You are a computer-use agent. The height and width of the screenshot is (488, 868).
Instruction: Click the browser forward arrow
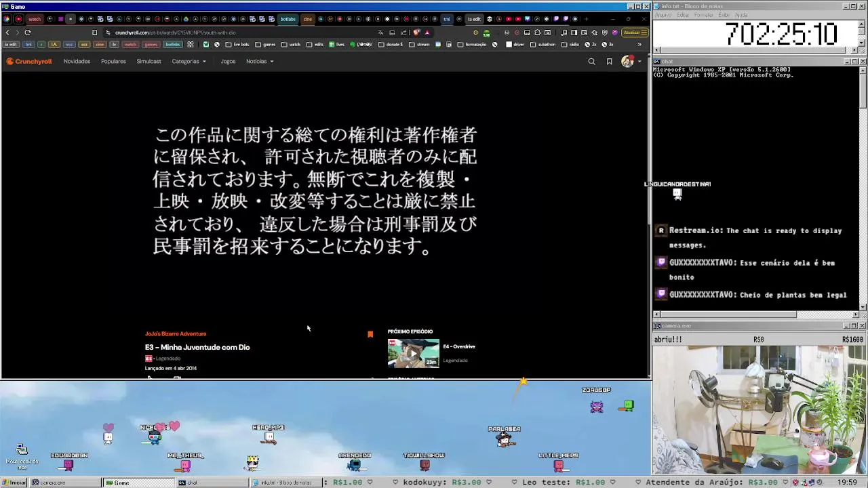coord(17,33)
